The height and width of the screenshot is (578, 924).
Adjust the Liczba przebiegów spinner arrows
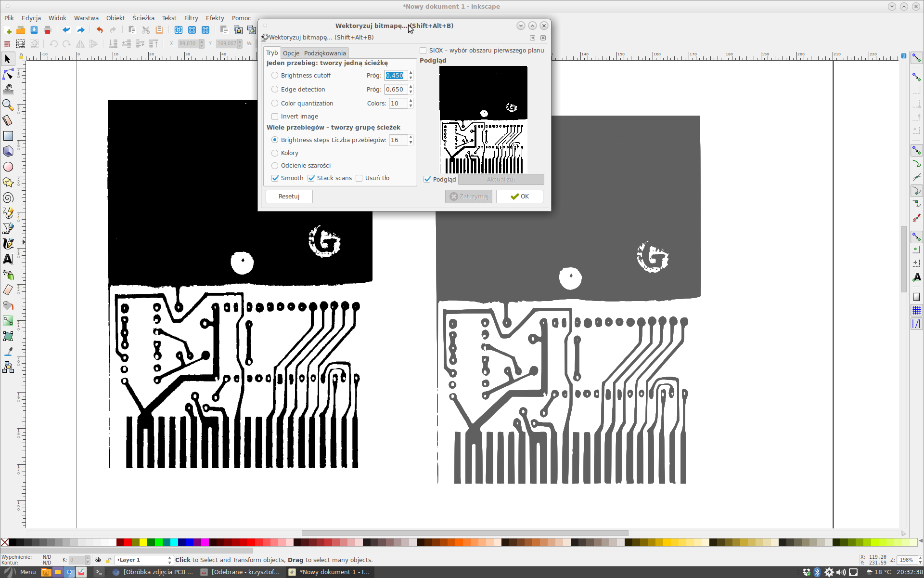coord(411,140)
